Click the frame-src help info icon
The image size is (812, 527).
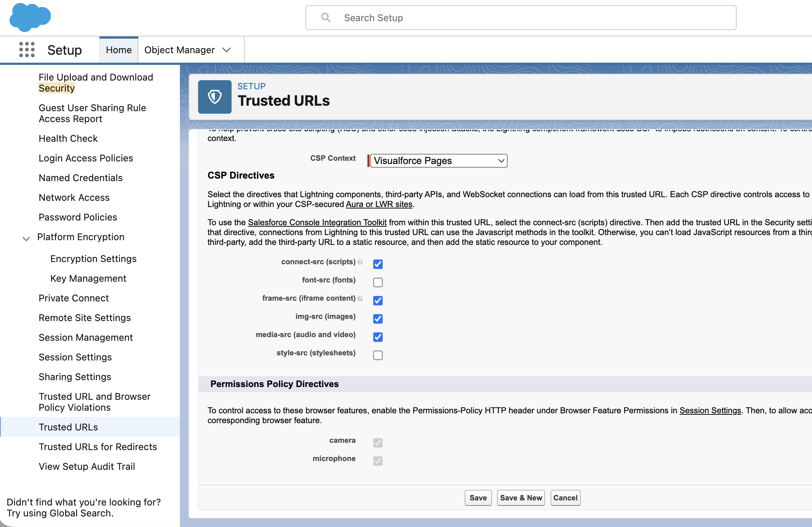360,298
